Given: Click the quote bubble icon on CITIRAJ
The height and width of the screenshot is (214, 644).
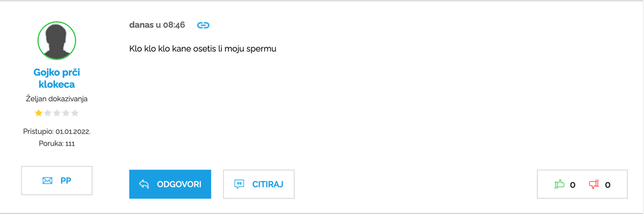Looking at the screenshot, I should pyautogui.click(x=239, y=184).
